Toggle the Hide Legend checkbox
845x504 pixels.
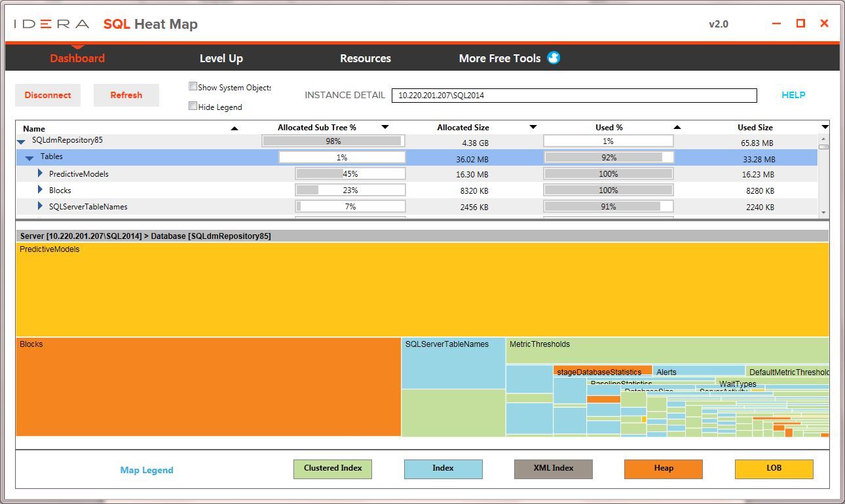pos(193,106)
